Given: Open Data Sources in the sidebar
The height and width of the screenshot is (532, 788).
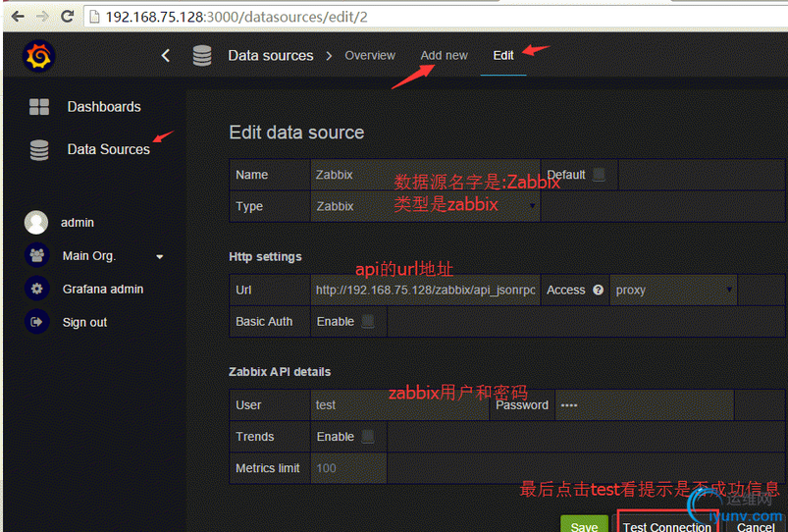Looking at the screenshot, I should [109, 149].
